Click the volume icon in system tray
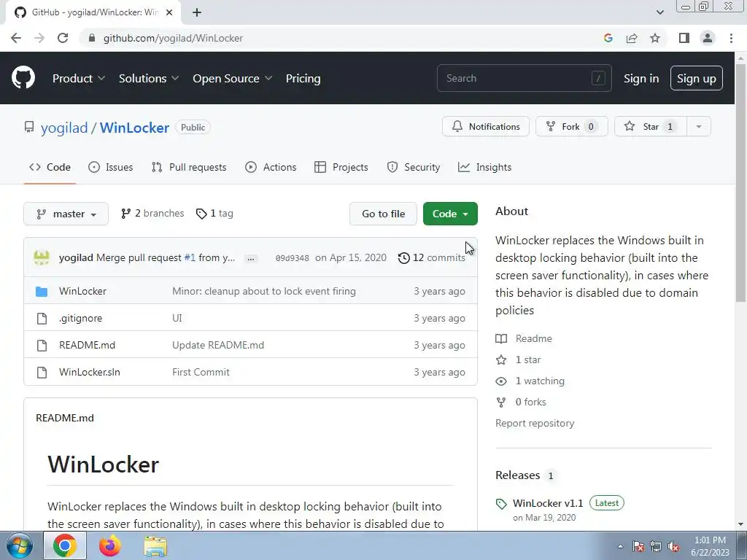 coord(673,546)
